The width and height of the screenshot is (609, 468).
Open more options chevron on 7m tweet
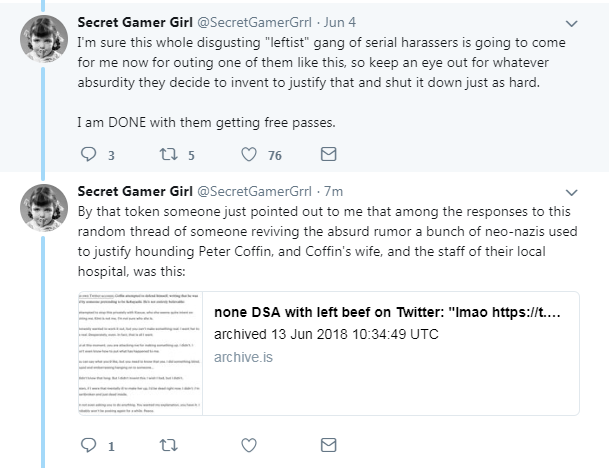click(571, 193)
